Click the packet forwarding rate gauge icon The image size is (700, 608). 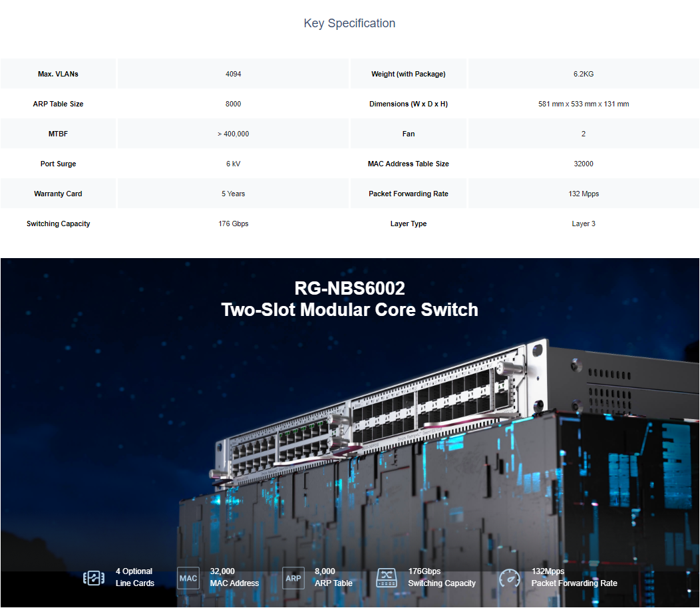pyautogui.click(x=510, y=577)
